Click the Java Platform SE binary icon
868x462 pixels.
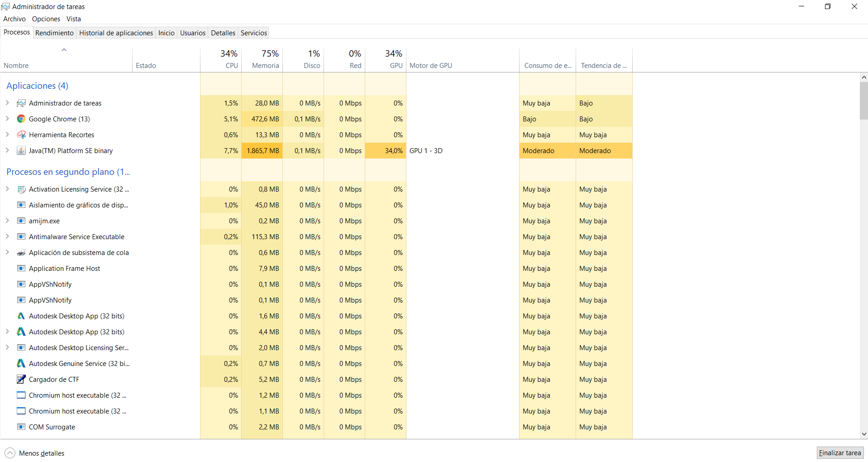pos(21,151)
